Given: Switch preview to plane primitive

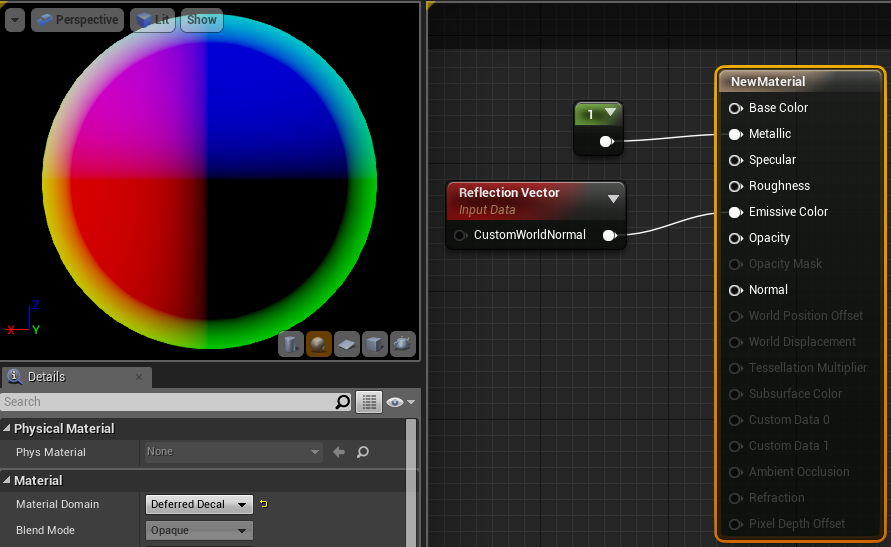Looking at the screenshot, I should pos(347,345).
